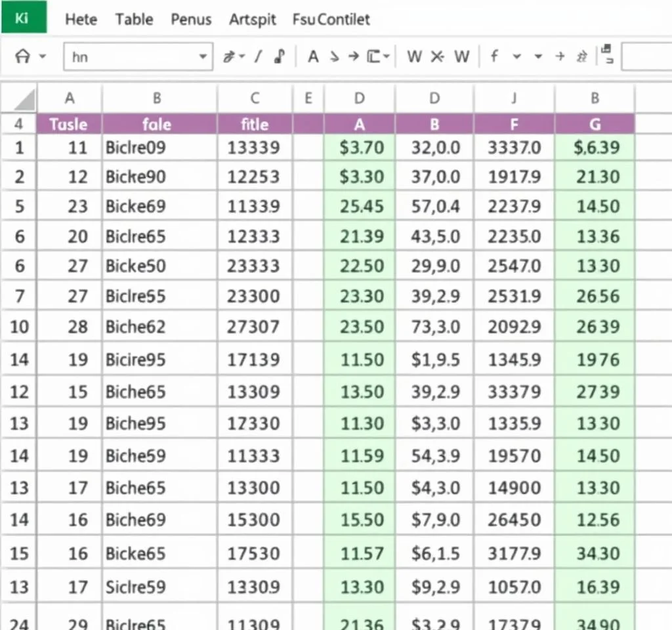Viewport: 672px width, 630px height.
Task: Expand the dropdown arrow beside home icon
Action: point(43,57)
